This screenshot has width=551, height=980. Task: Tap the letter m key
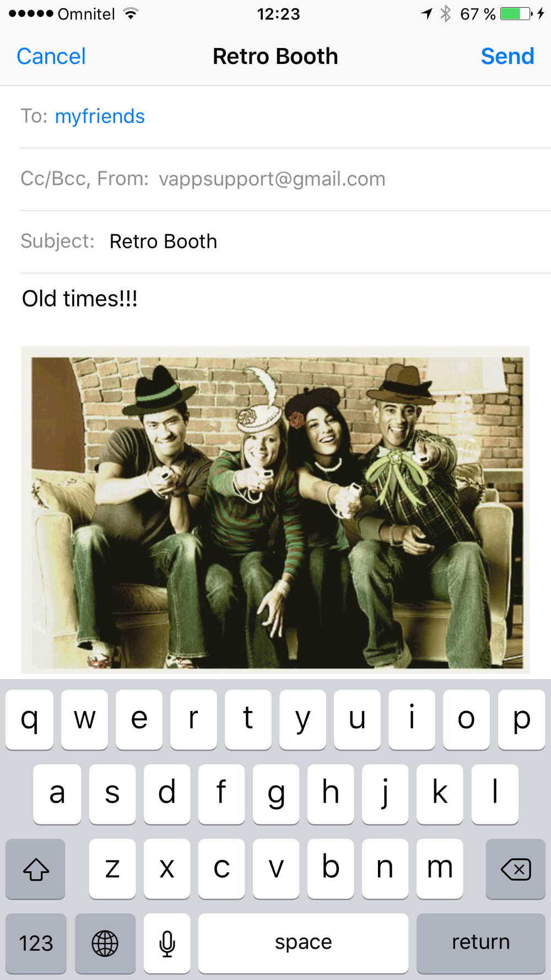click(x=440, y=869)
